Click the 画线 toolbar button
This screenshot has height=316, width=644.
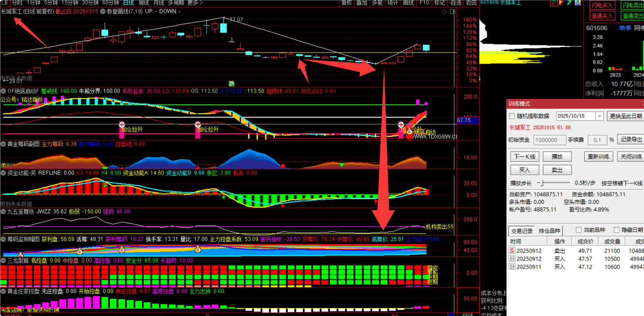pyautogui.click(x=408, y=3)
